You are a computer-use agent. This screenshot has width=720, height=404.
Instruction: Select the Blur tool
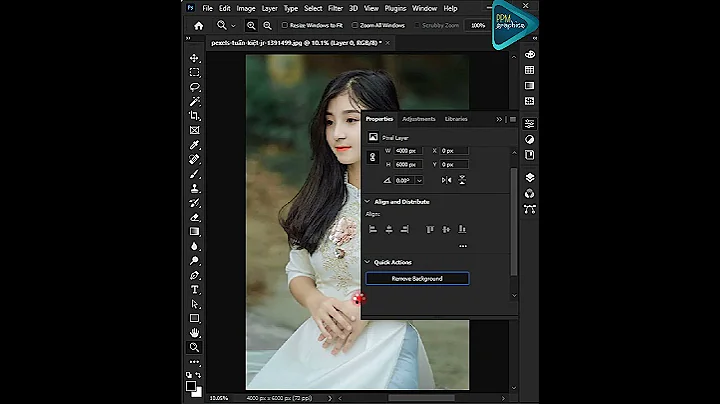coord(194,246)
